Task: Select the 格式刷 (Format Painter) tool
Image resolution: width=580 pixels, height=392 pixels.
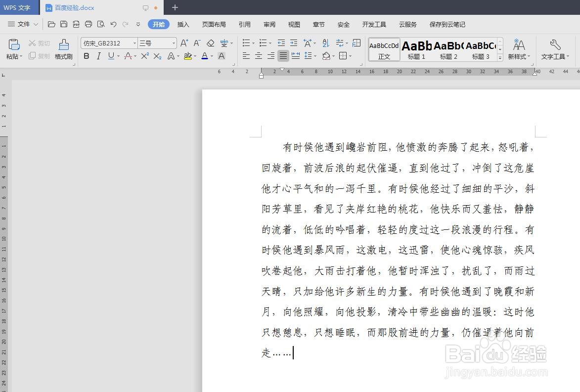Action: (x=63, y=48)
